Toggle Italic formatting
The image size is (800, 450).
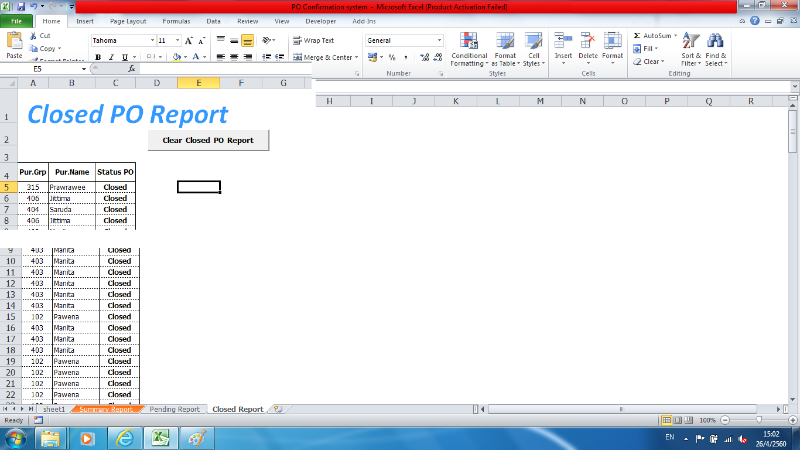click(x=111, y=57)
